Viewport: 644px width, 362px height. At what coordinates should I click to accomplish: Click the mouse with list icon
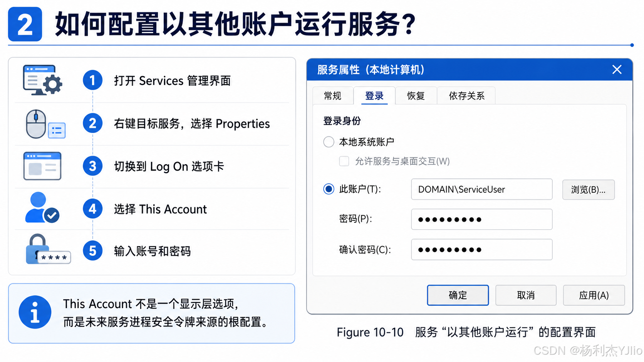click(45, 124)
